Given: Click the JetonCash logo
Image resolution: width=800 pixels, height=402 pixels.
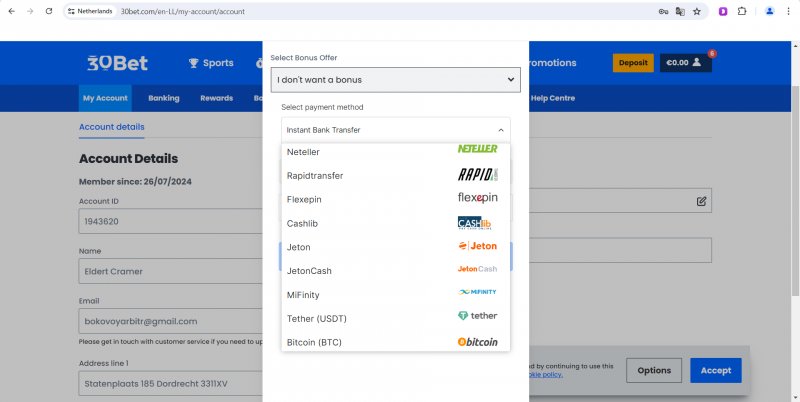Looking at the screenshot, I should pyautogui.click(x=478, y=269).
